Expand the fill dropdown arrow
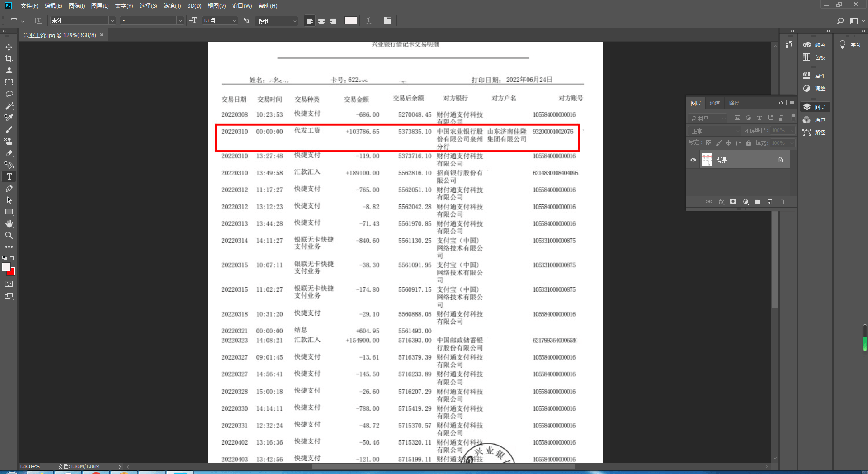 pyautogui.click(x=792, y=143)
